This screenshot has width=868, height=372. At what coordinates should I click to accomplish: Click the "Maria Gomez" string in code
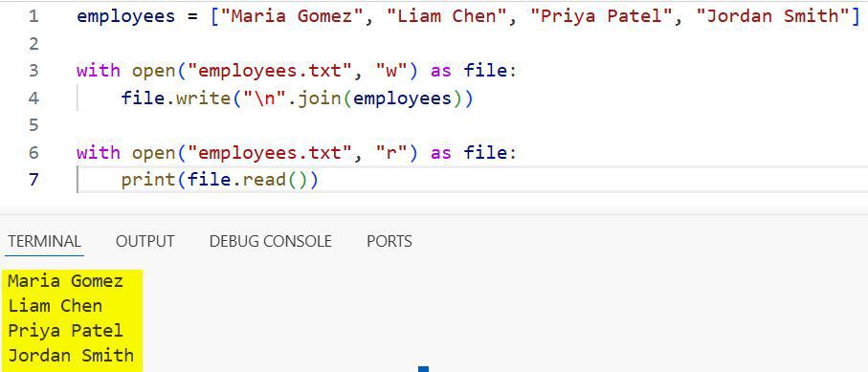pos(291,16)
